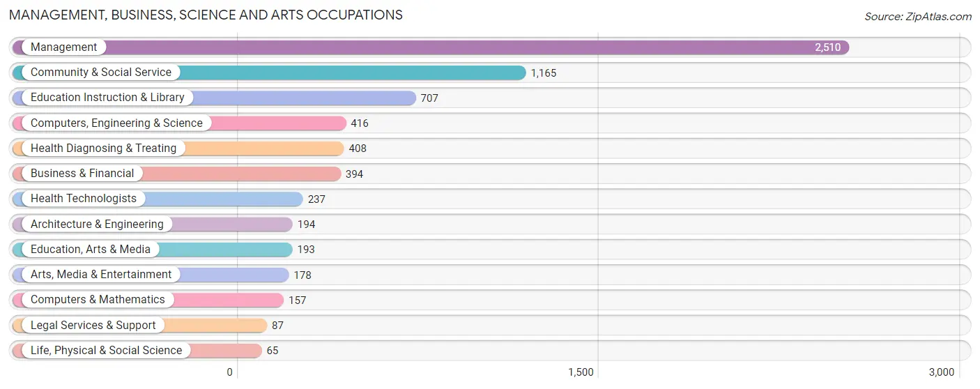This screenshot has height=389, width=980.
Task: Select the Architecture & Engineering bar
Action: tap(153, 224)
